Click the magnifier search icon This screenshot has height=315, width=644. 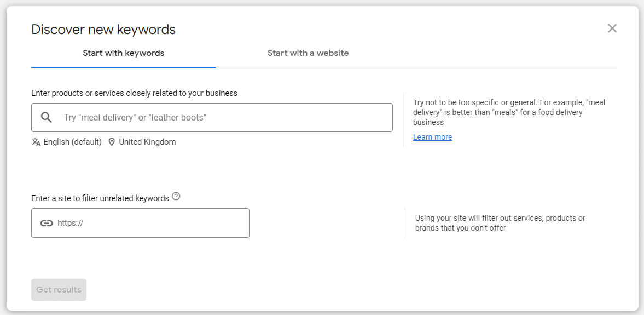(x=47, y=117)
